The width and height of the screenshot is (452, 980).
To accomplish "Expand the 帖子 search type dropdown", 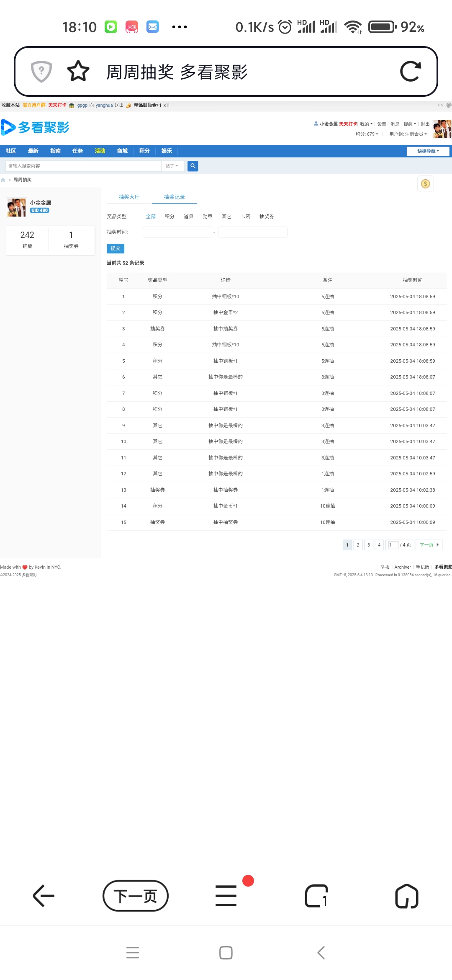I will coord(172,166).
